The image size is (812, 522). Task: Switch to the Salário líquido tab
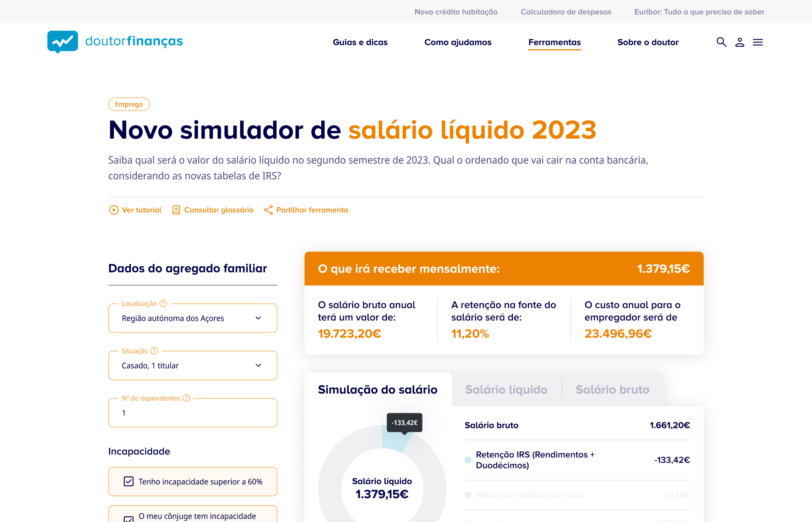point(506,390)
